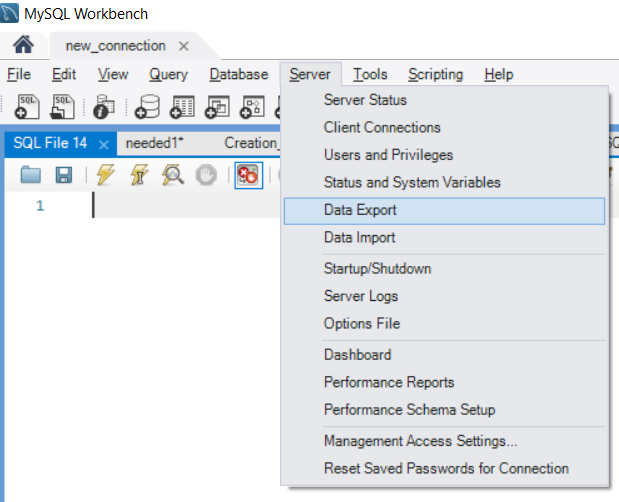
Task: Open the Edit menu
Action: [64, 74]
